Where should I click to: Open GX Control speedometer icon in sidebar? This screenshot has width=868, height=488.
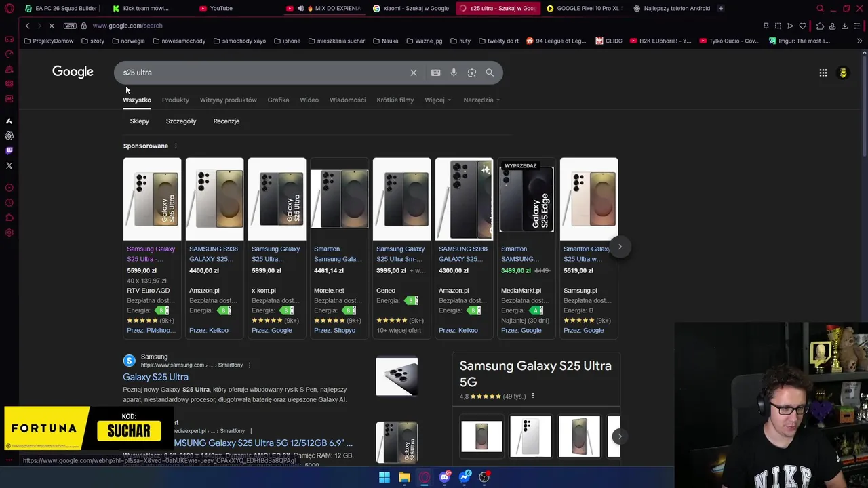9,54
